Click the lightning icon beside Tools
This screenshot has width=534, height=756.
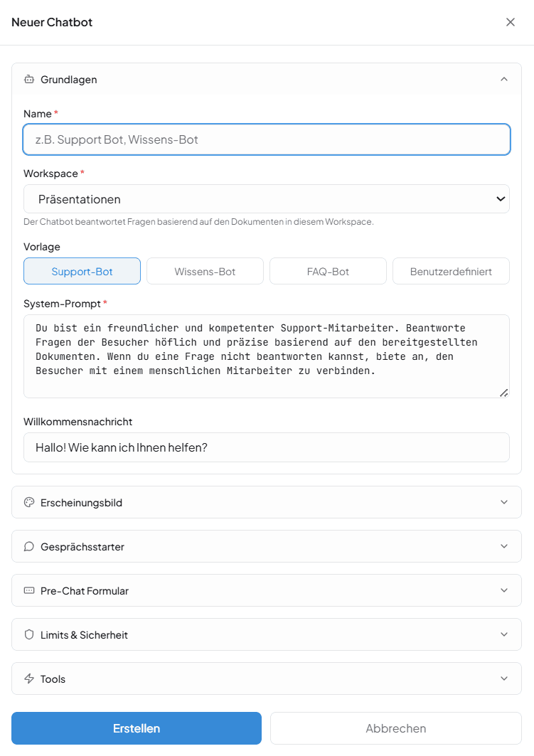pos(28,678)
